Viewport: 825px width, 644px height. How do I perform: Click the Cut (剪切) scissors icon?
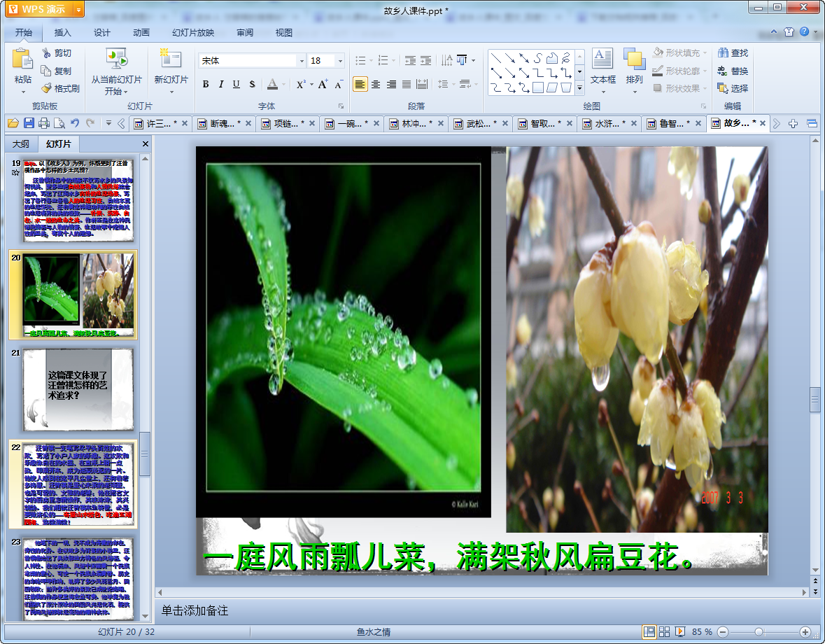(x=46, y=52)
